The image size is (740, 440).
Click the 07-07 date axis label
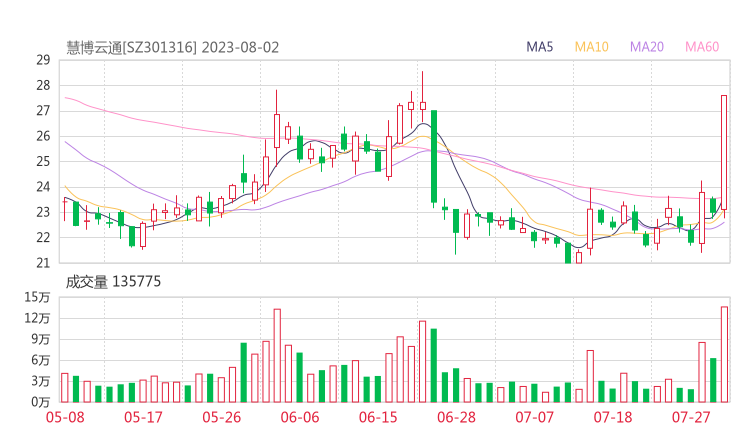tap(535, 417)
